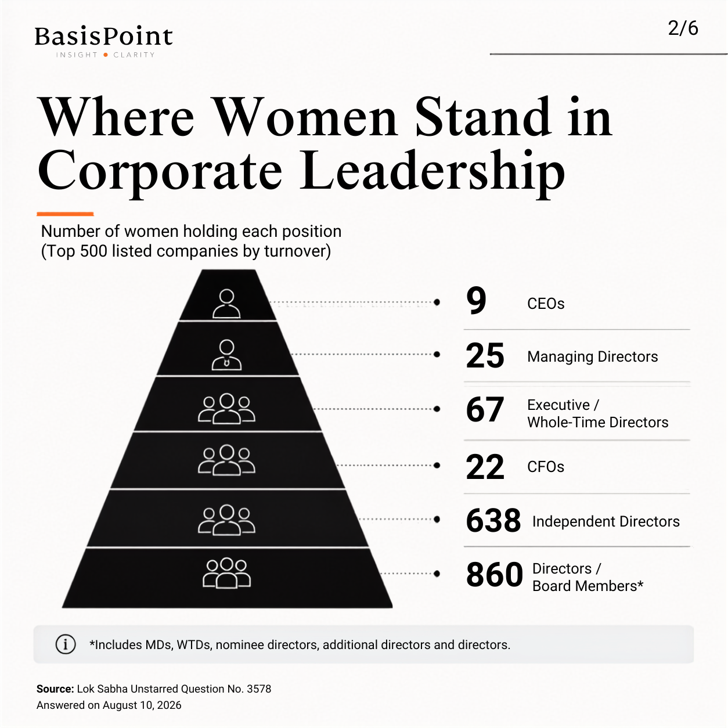
Task: Click the orange dot in BasisPoint tagline
Action: 106,55
